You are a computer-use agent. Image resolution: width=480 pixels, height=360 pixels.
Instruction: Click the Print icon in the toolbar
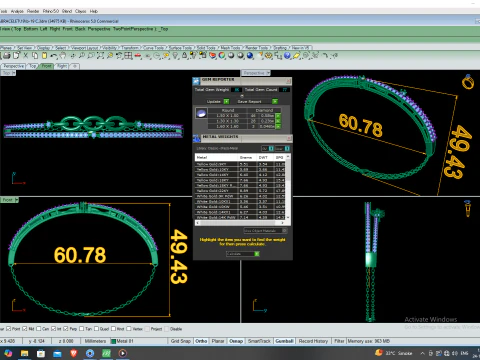pyautogui.click(x=7, y=56)
